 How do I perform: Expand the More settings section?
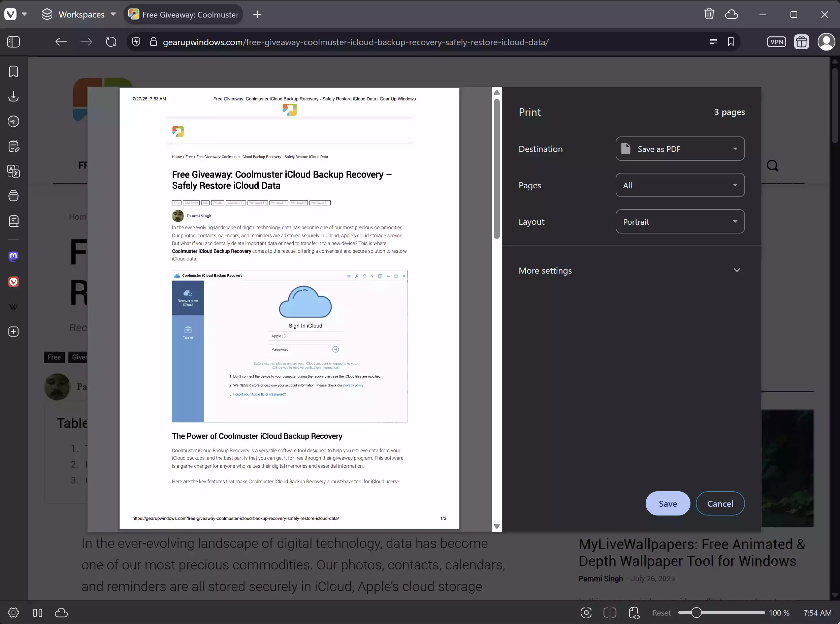coord(631,271)
